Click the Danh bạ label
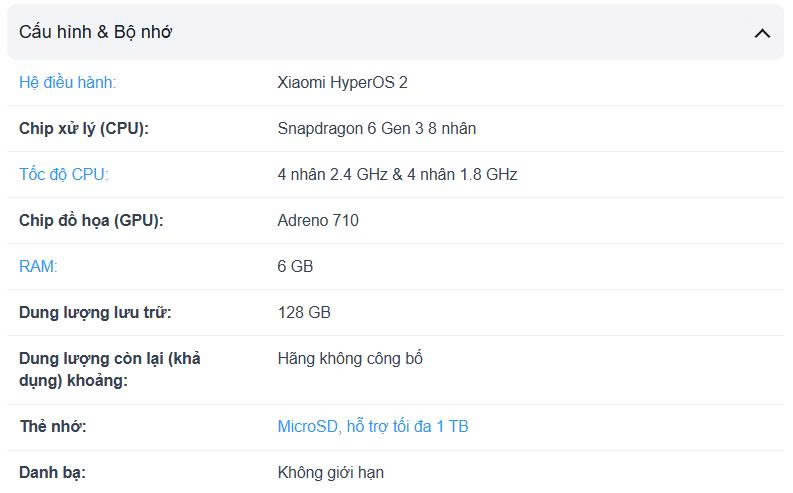This screenshot has width=793, height=493. 52,472
